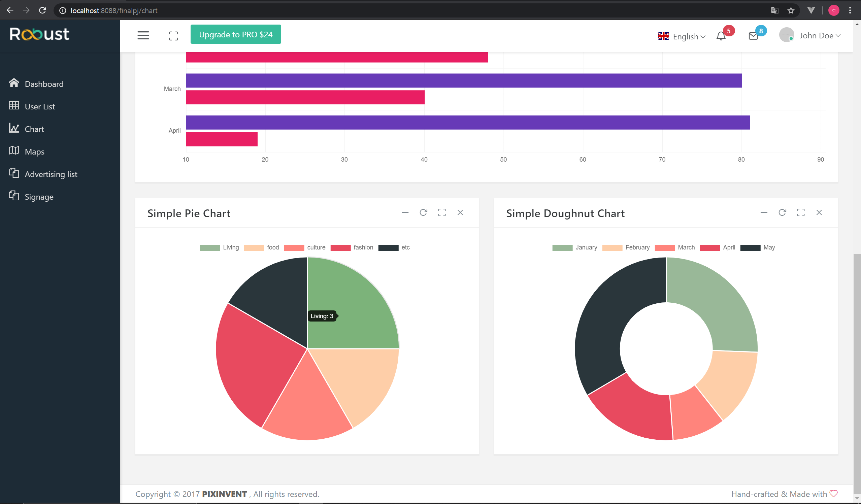861x504 pixels.
Task: Open the English language dropdown
Action: tap(682, 36)
